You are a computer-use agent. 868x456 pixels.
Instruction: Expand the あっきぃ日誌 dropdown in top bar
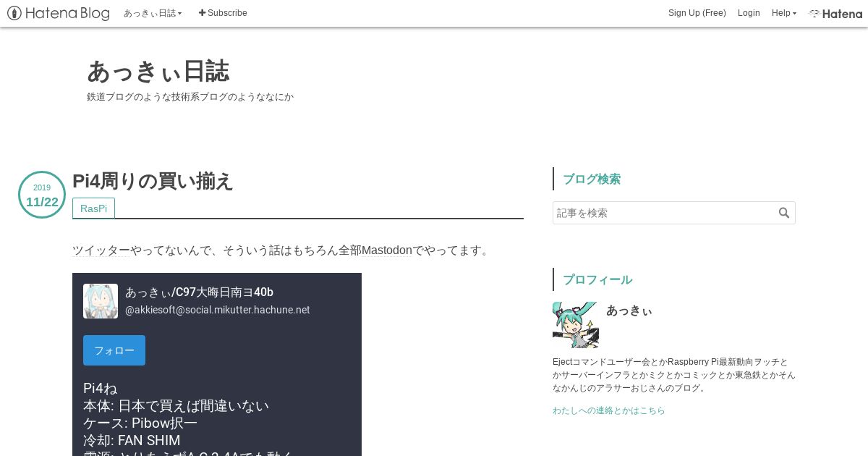tap(153, 13)
